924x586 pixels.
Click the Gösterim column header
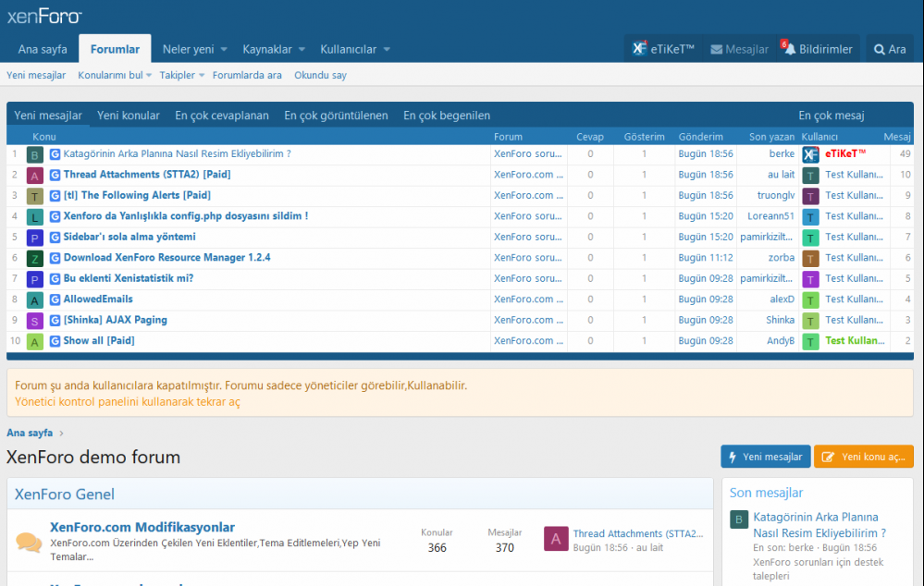(644, 137)
